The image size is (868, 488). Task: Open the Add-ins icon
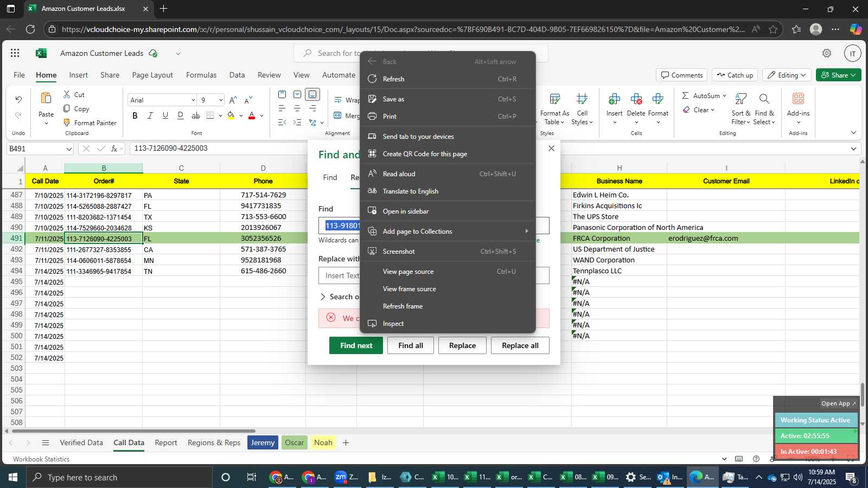tap(798, 99)
